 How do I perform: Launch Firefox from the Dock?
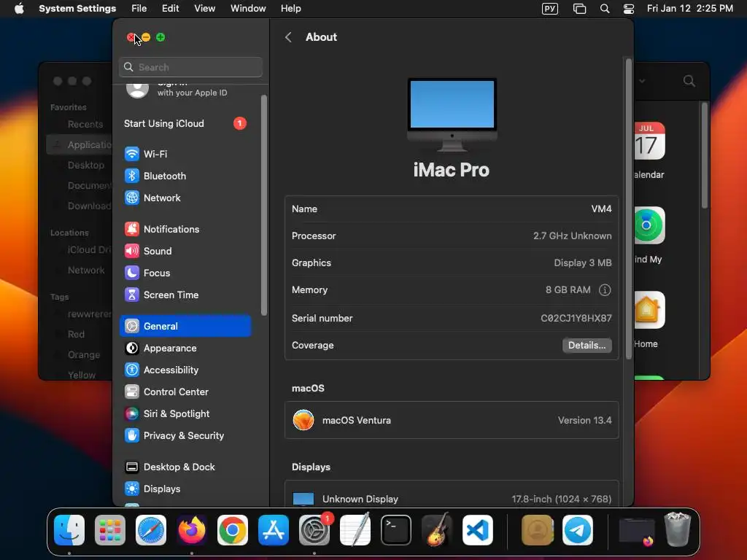click(192, 530)
